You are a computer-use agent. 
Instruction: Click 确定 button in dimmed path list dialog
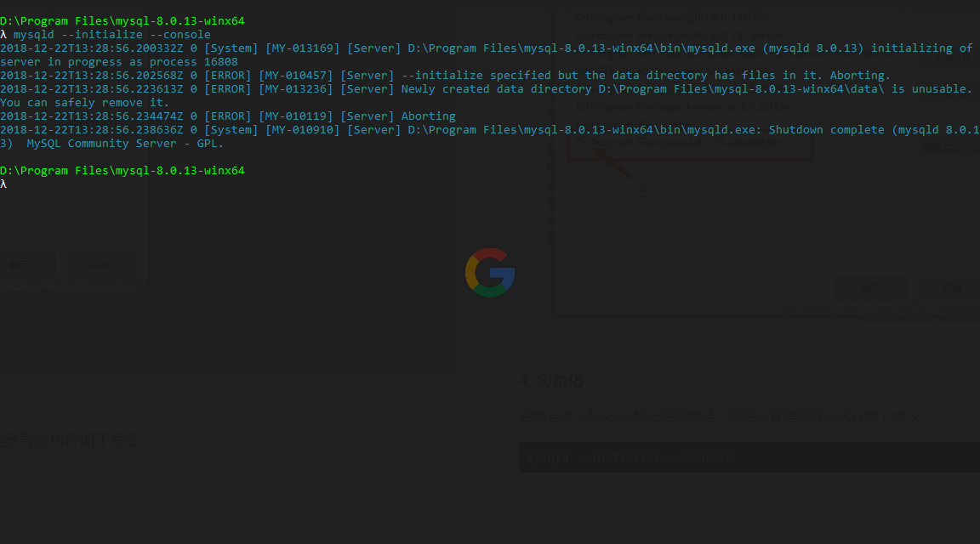click(x=870, y=289)
